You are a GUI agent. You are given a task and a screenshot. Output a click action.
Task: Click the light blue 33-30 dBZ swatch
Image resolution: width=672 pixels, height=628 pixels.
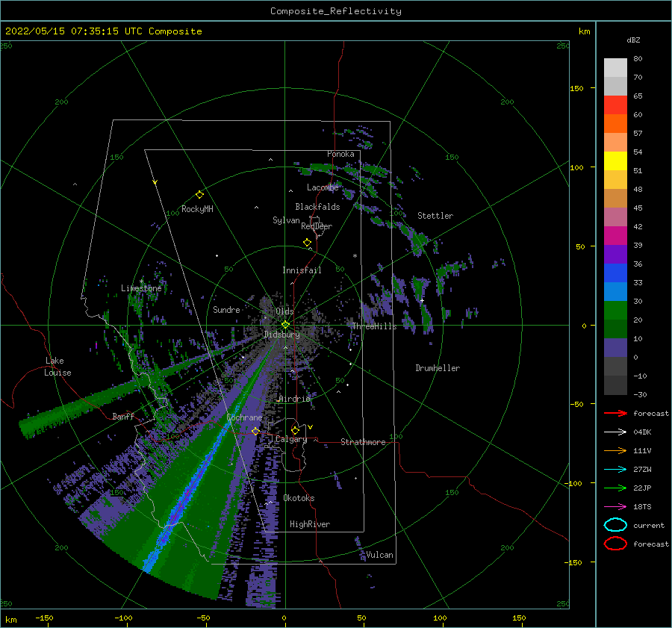click(615, 291)
